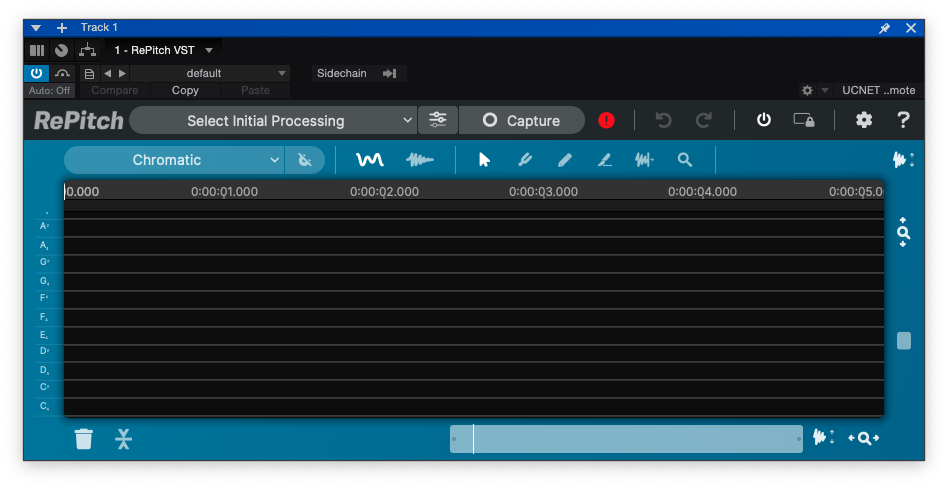Click the vertical zoom magnifier icon
948x488 pixels.
tap(903, 232)
